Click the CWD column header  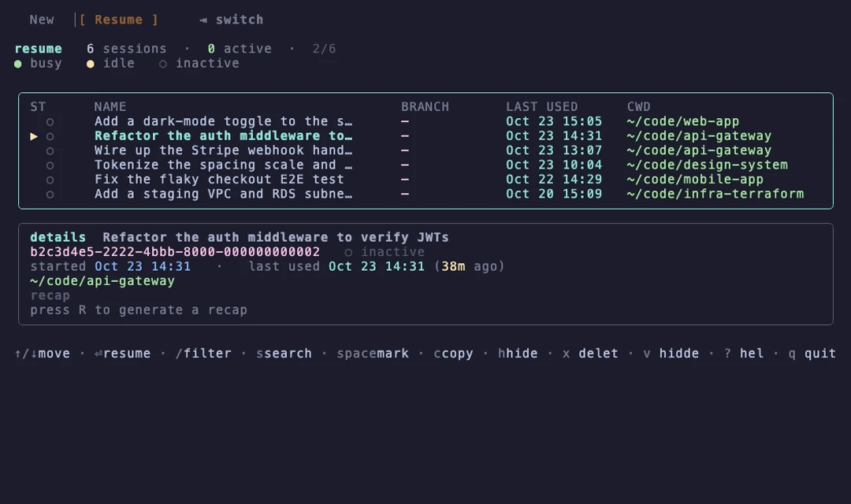tap(639, 107)
